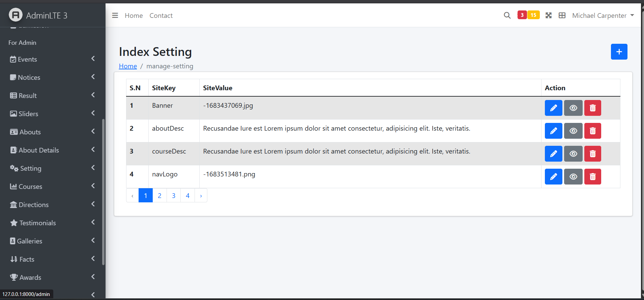Click the Notices sticky note icon
The width and height of the screenshot is (644, 300).
(x=13, y=77)
